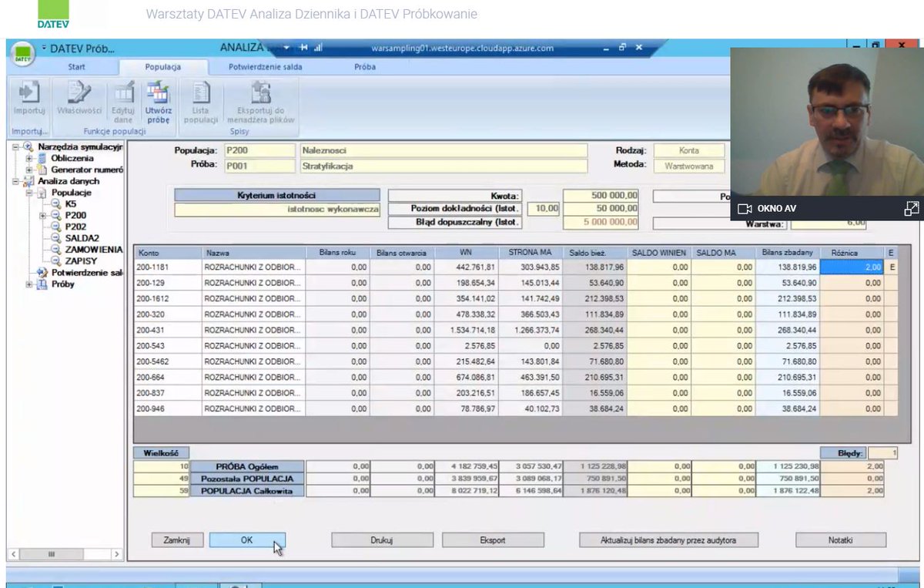Screen dimensions: 924x588
Task: Click the Konto column header
Action: (168, 252)
